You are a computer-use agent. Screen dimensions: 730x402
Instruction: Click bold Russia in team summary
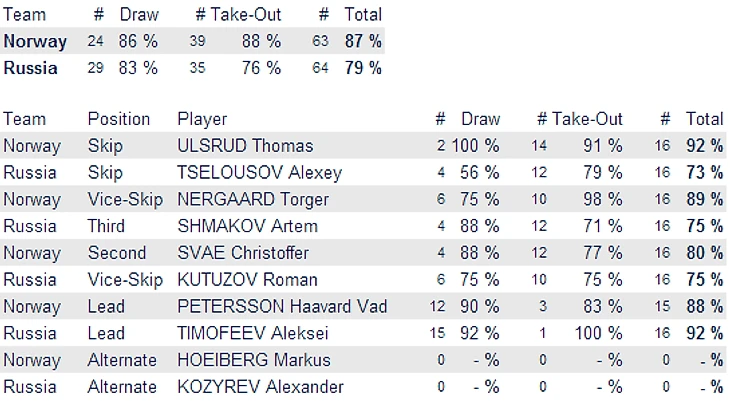point(30,69)
